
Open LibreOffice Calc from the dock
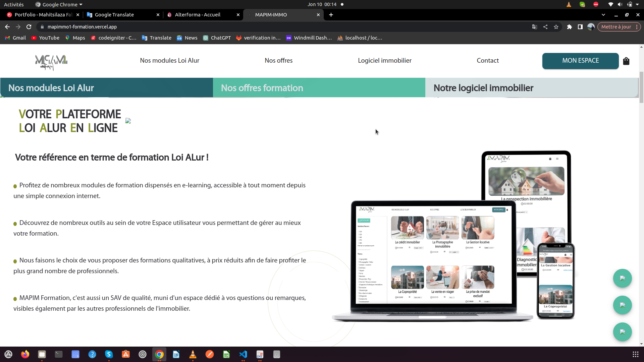[226, 354]
